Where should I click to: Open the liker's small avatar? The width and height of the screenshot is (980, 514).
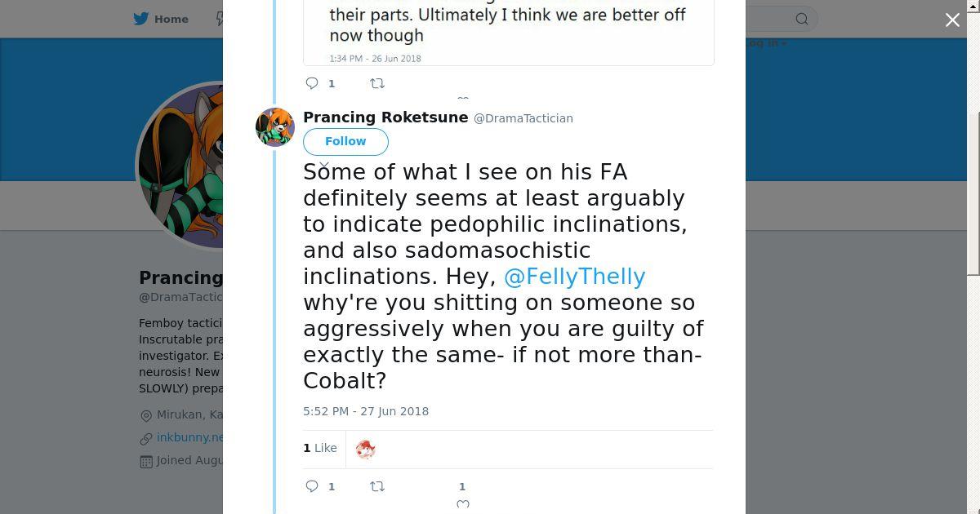[x=365, y=449]
